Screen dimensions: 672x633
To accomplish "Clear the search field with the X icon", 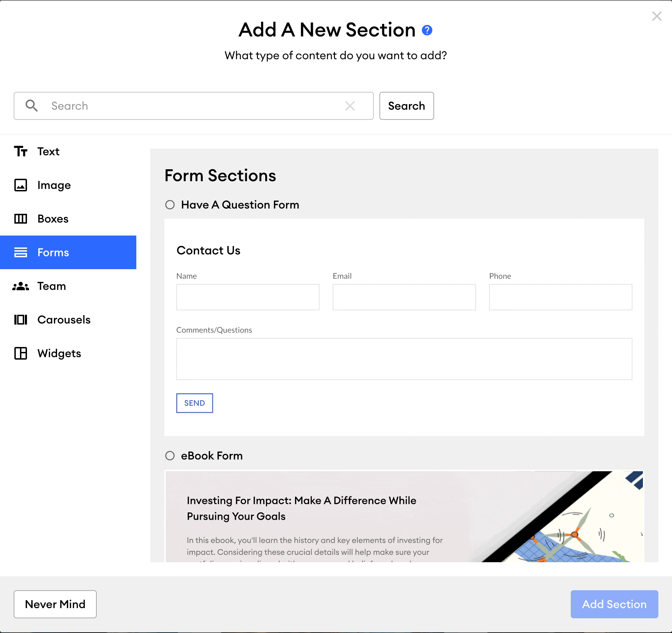I will 350,106.
